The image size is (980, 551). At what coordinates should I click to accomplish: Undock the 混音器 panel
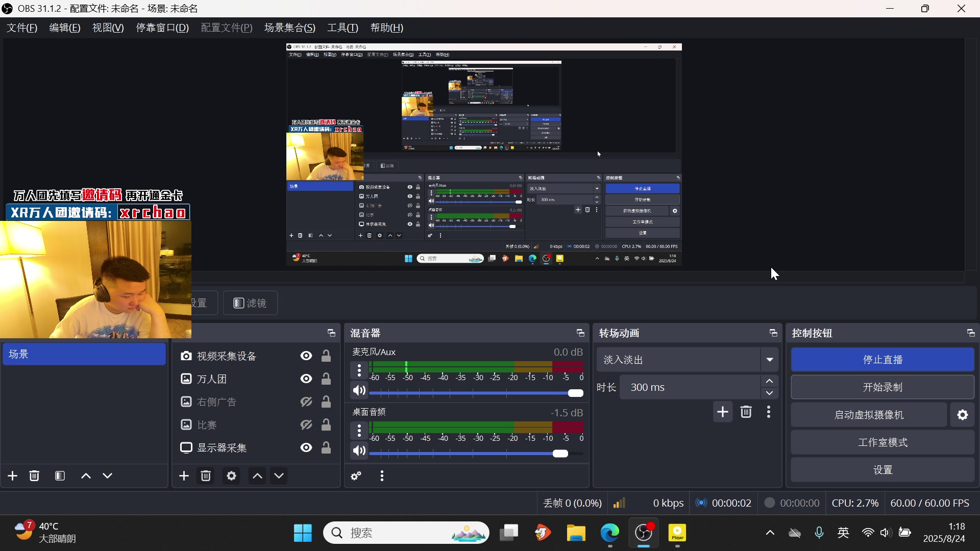click(x=580, y=333)
